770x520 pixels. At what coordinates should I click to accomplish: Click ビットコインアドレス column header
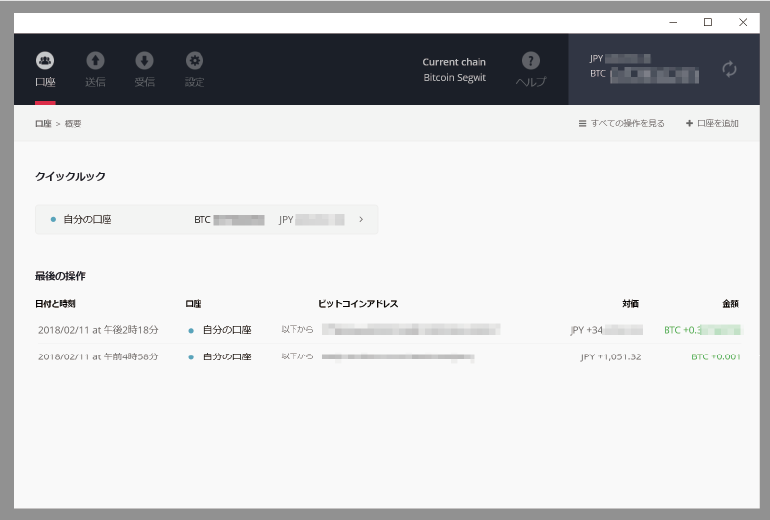point(358,304)
